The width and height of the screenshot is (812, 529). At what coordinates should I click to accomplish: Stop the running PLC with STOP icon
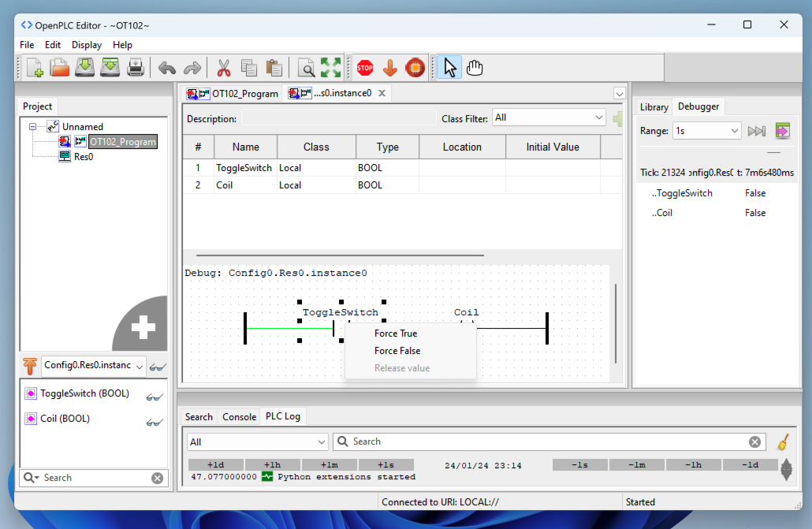[365, 68]
